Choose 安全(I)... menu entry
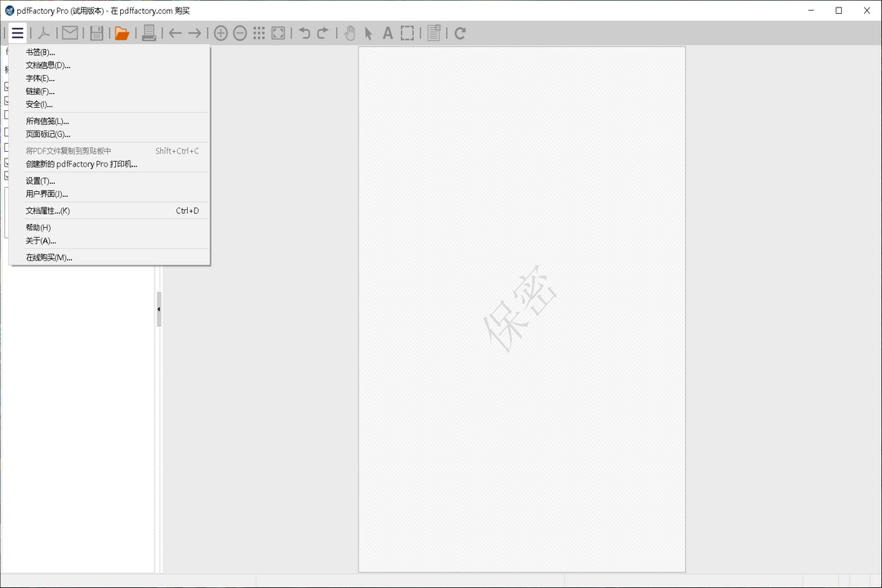This screenshot has width=882, height=588. click(x=39, y=105)
